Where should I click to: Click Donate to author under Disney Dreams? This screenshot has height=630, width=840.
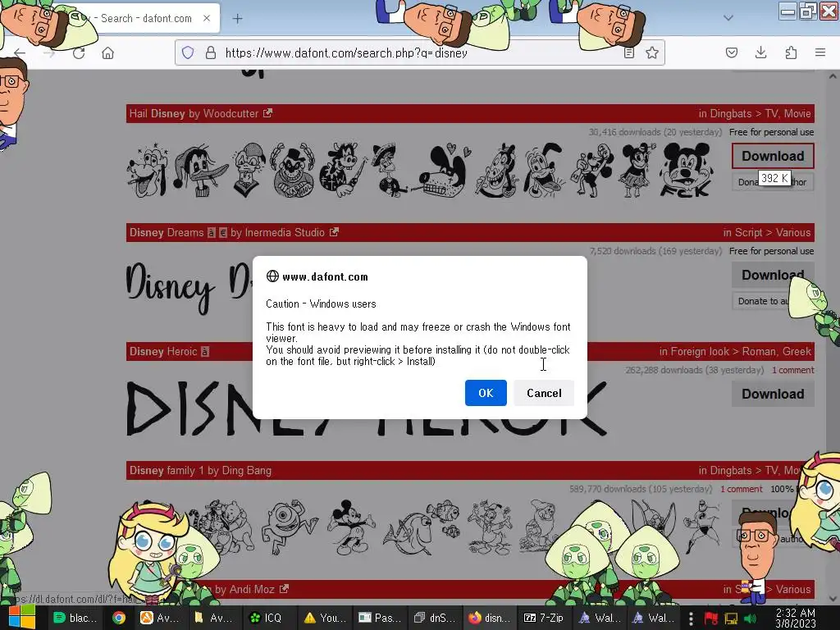click(773, 301)
